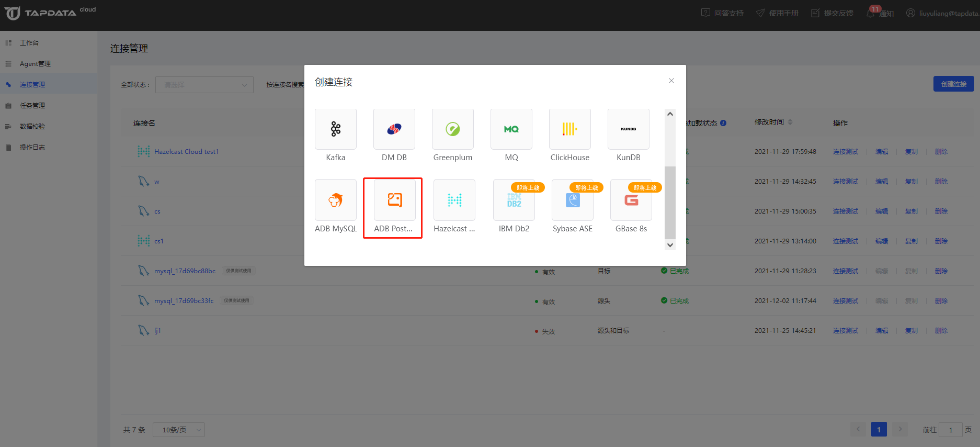Edit the lj1 connection
This screenshot has width=980, height=447.
[882, 330]
